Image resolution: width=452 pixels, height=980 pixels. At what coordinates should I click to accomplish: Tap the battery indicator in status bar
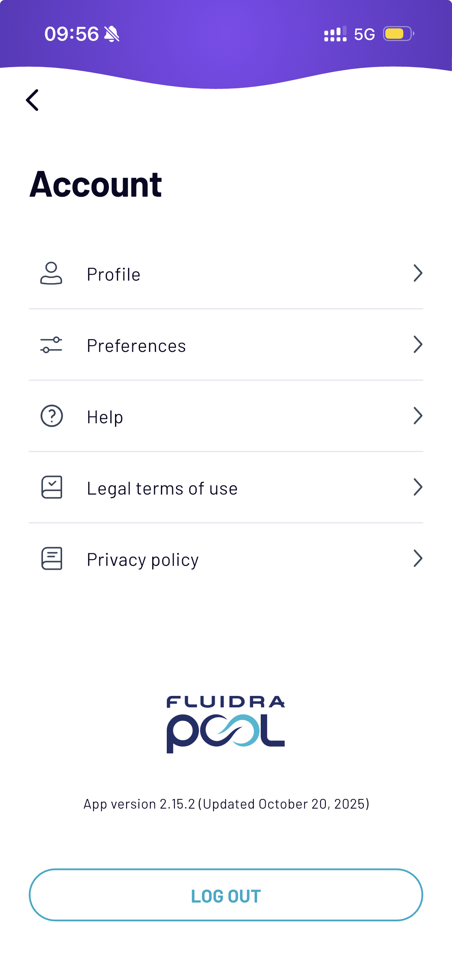398,34
